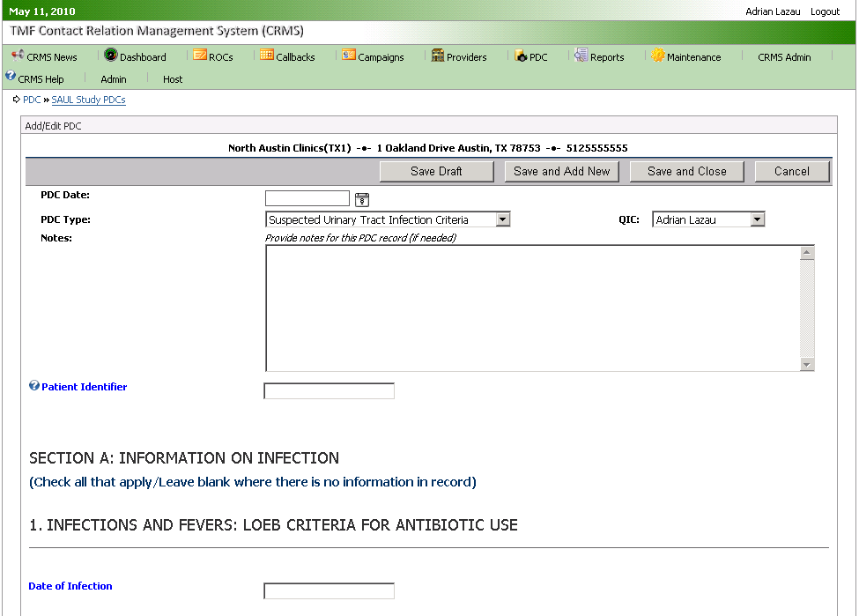The width and height of the screenshot is (859, 616).
Task: Go to the Callbacks menu
Action: click(x=295, y=57)
